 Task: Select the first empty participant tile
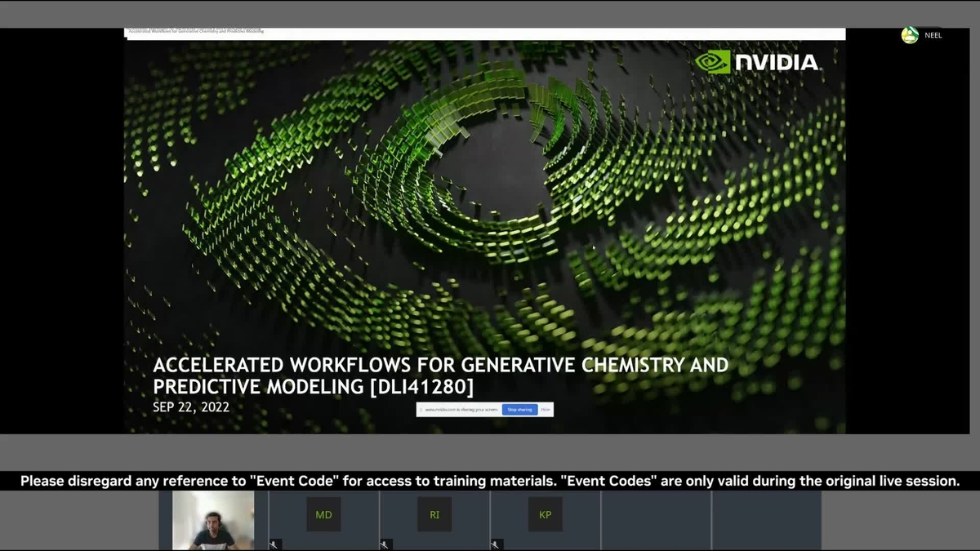coord(656,520)
